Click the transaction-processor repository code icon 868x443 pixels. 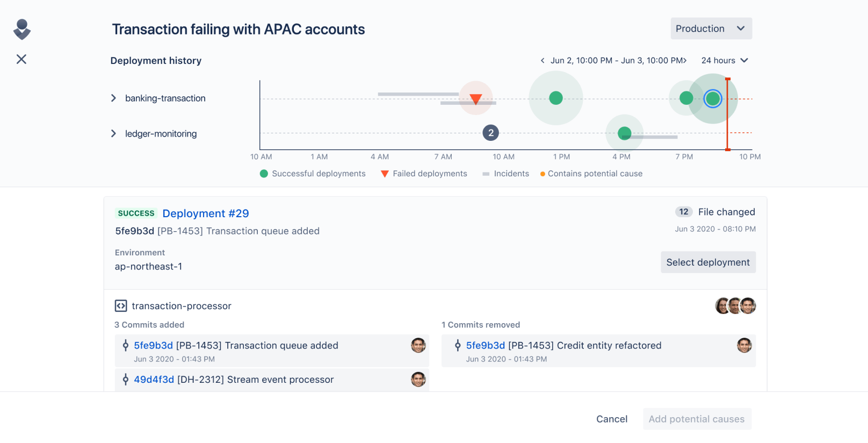click(x=121, y=306)
